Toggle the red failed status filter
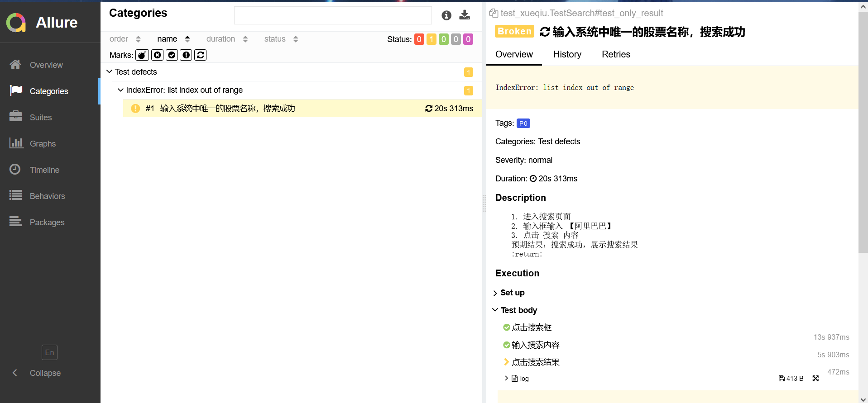Viewport: 868px width, 403px height. point(419,39)
